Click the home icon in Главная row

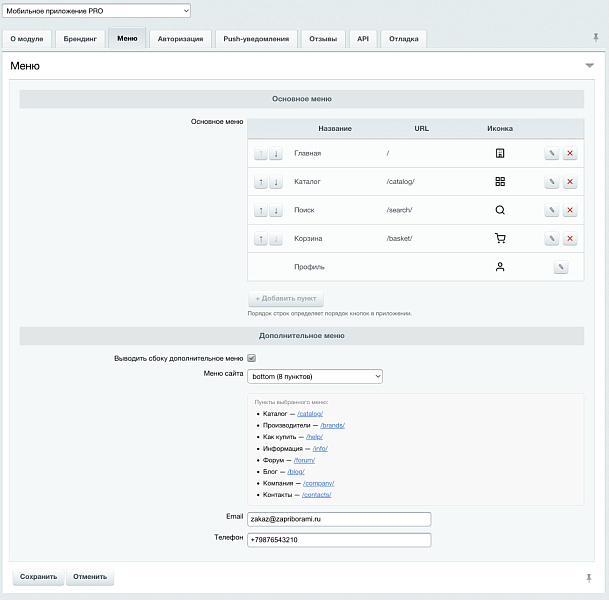click(x=500, y=153)
